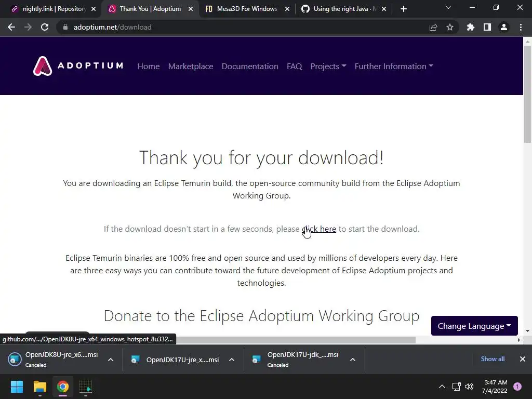Click Show all downloads
532x399 pixels.
point(493,358)
